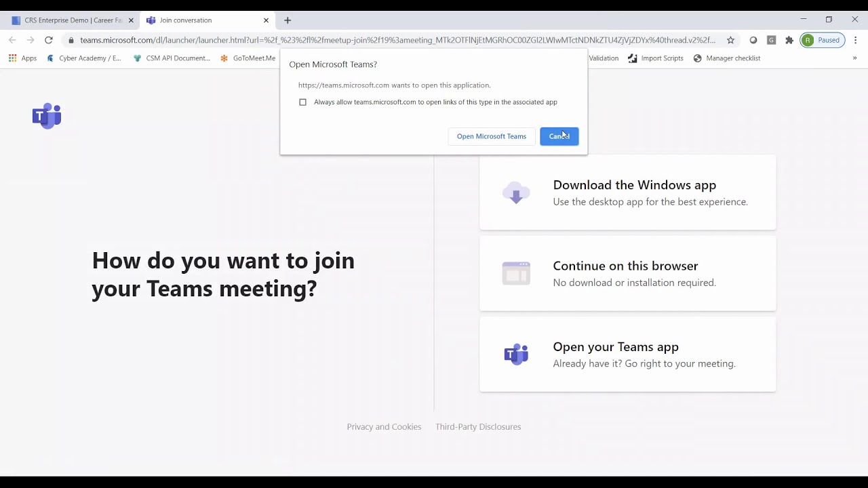
Task: Open the Privacy and Cookies link
Action: 384,427
